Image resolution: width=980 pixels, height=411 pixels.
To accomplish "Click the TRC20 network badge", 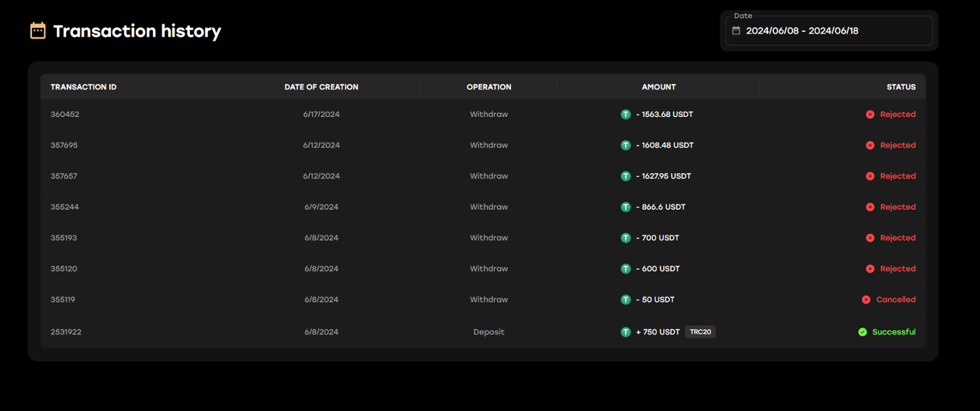I will point(700,332).
